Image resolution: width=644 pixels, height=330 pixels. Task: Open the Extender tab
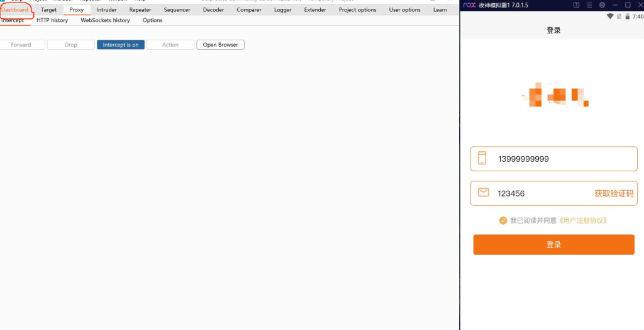[x=315, y=10]
